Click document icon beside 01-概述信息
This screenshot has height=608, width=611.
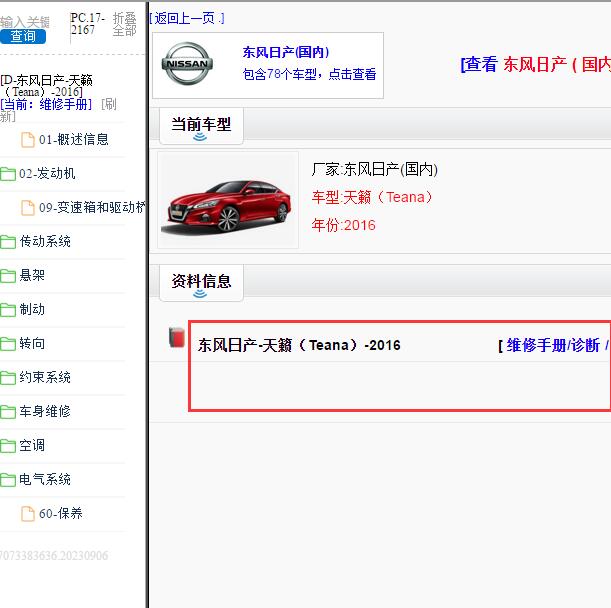(28, 140)
